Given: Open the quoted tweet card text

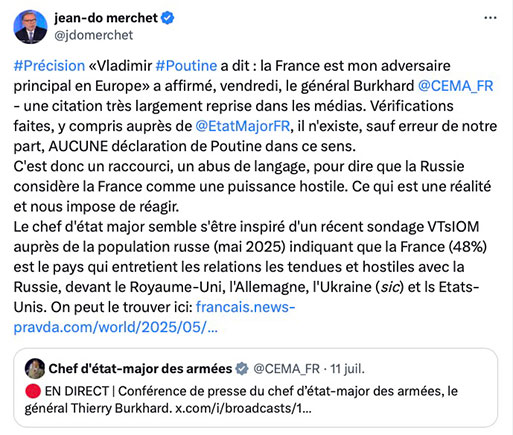Looking at the screenshot, I should pos(241,400).
